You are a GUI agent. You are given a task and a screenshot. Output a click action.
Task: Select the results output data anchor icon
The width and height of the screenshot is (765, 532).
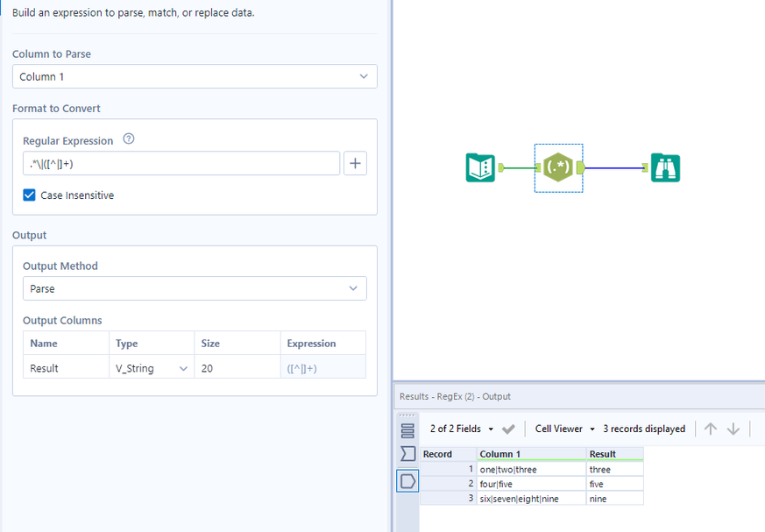(x=407, y=481)
